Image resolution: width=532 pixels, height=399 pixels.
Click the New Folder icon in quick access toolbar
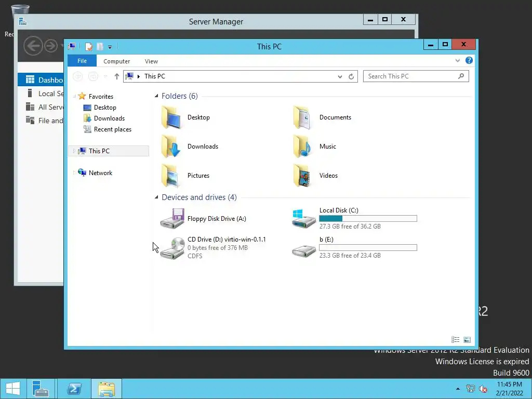(x=100, y=46)
